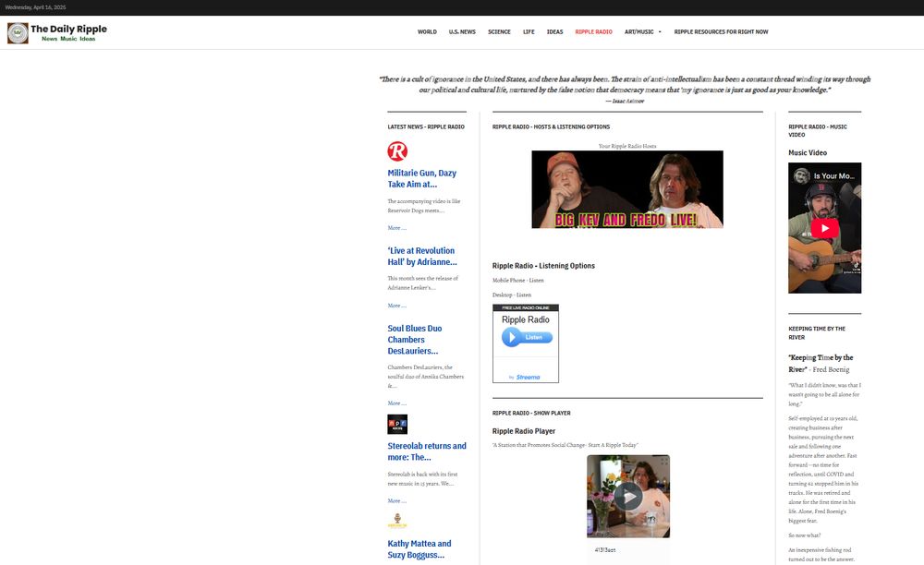Viewport: 924px width, 565px height.
Task: Open the World menu item
Action: click(x=427, y=31)
